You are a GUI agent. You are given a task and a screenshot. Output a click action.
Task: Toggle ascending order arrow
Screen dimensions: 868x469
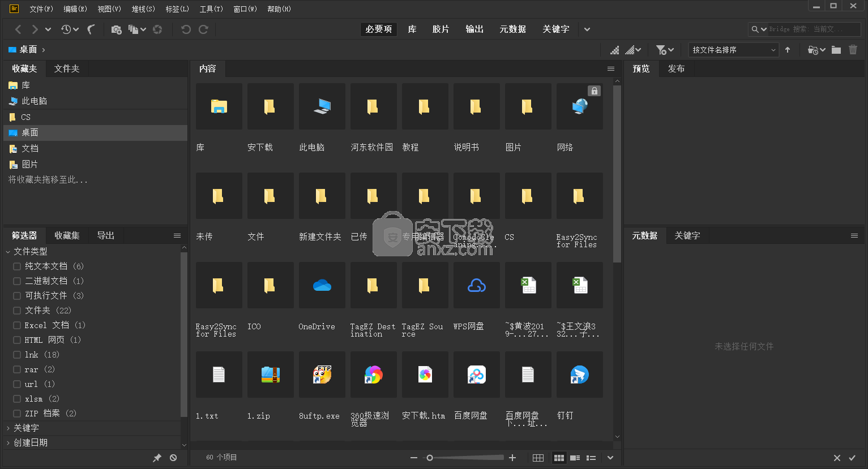(x=788, y=50)
